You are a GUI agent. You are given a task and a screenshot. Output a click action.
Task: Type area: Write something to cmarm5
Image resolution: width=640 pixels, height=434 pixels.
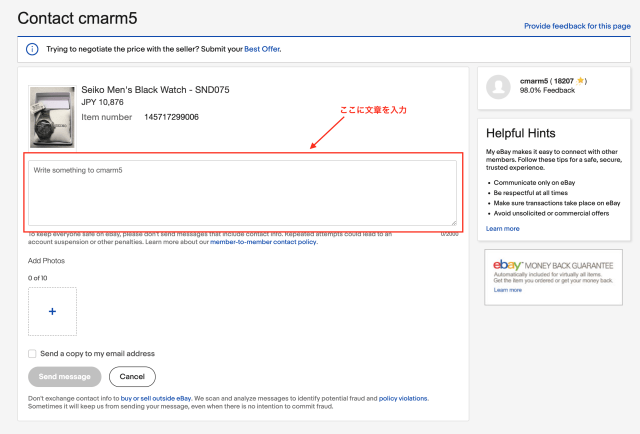(242, 192)
